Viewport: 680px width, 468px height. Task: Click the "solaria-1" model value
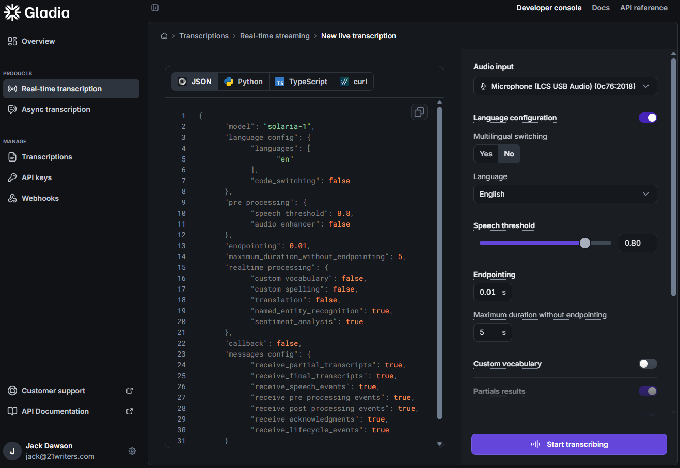(287, 127)
